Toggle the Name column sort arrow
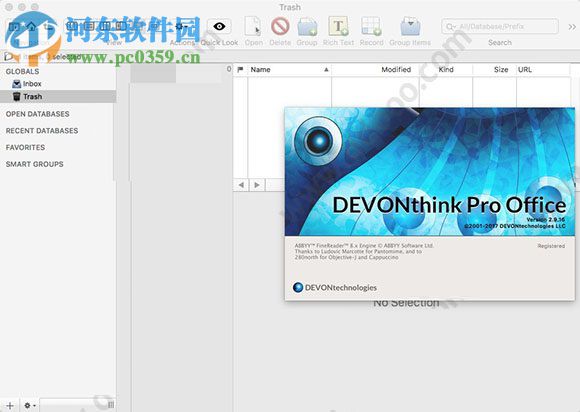The image size is (580, 412). coord(326,70)
